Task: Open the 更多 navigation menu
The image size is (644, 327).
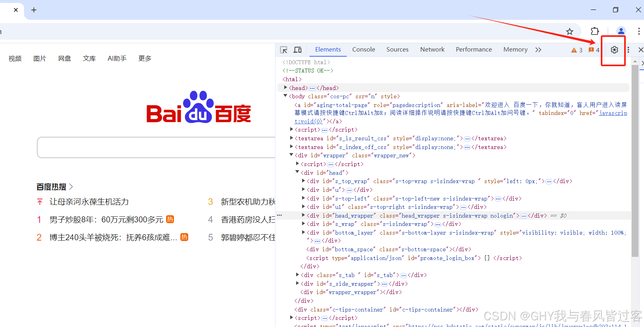Action: click(145, 59)
